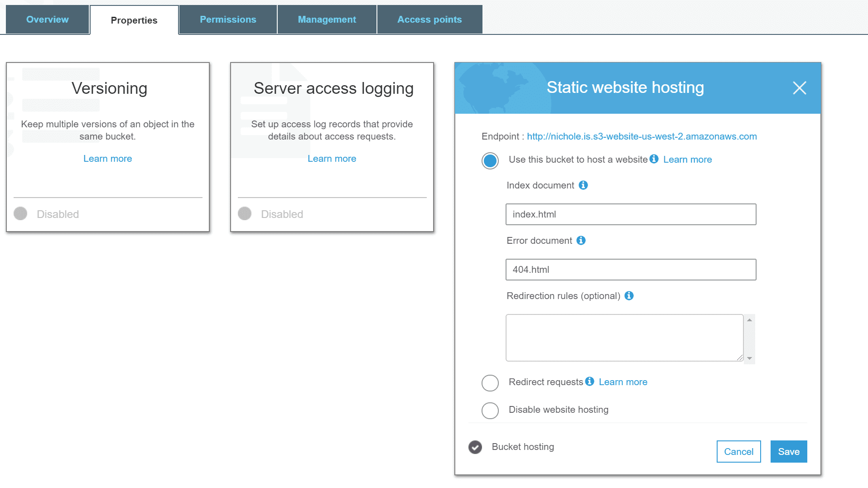Click info icon beside Error document
This screenshot has height=488, width=868.
pos(581,241)
